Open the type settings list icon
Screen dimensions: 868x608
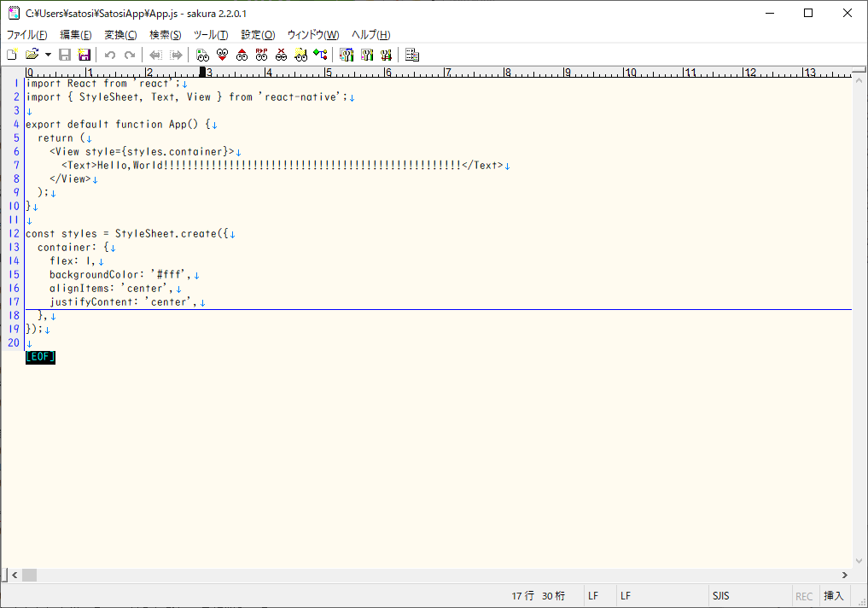click(347, 55)
